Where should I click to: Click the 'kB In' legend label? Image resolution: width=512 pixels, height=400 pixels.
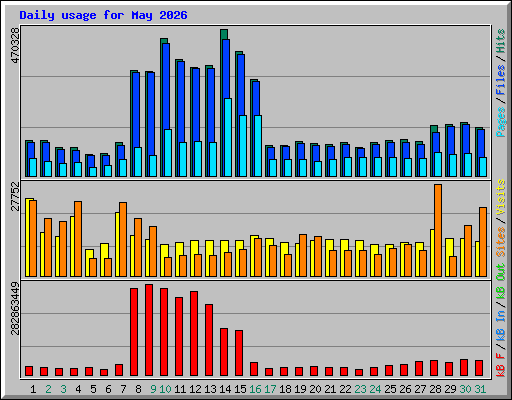coord(501,325)
